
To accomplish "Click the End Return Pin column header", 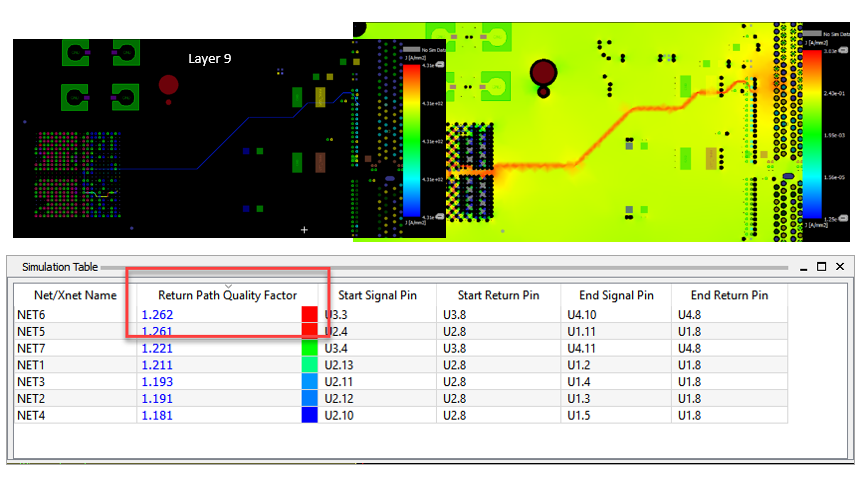I will tap(729, 295).
